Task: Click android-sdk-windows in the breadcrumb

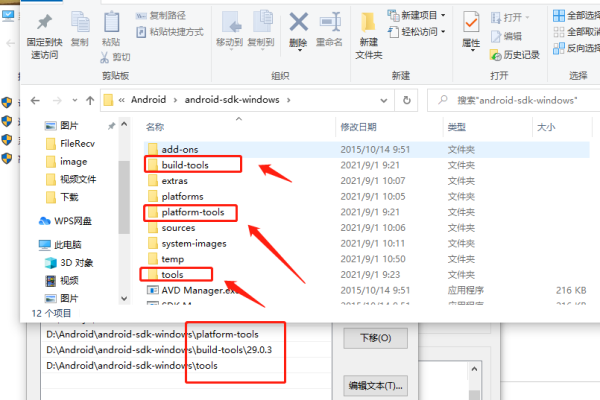Action: point(232,100)
